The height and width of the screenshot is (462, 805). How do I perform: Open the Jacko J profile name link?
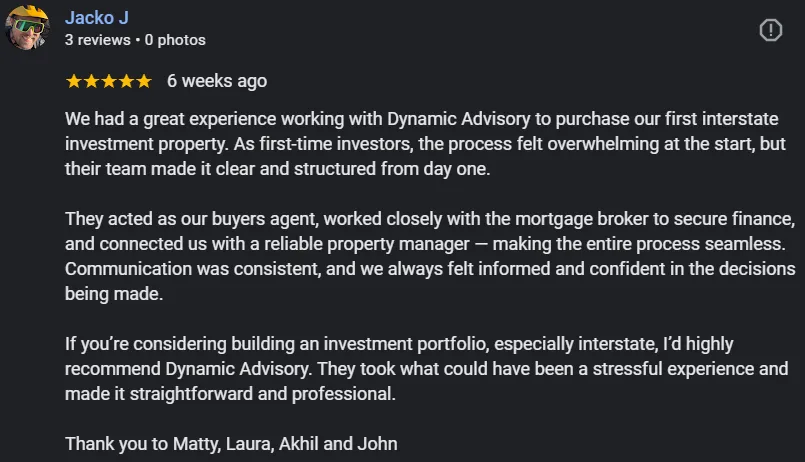(97, 17)
